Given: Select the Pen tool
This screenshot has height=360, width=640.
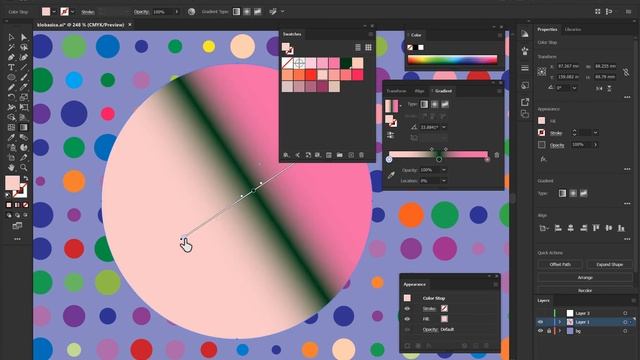Looking at the screenshot, I should pos(11,58).
